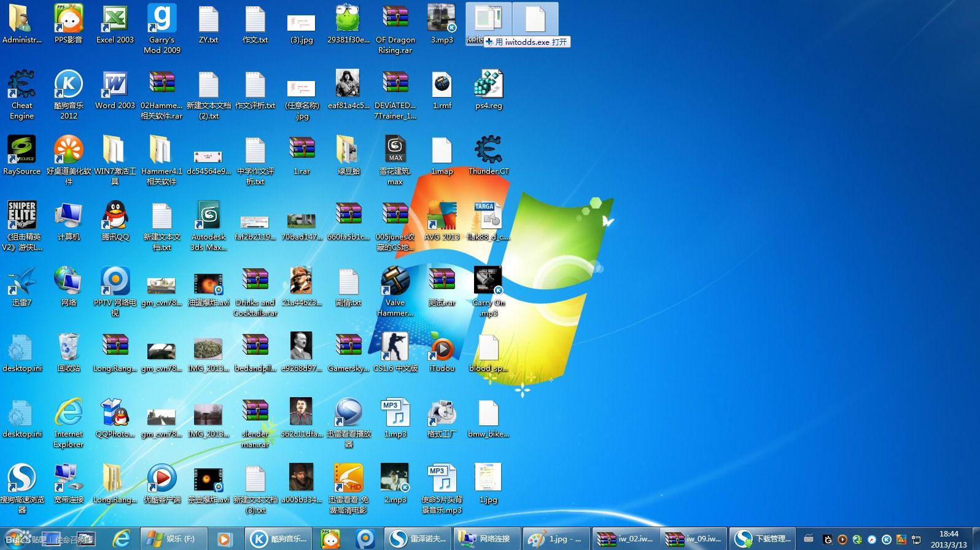Open 酷狗音乐 2012 desktop icon
Viewport: 980px width, 550px height.
pos(69,94)
